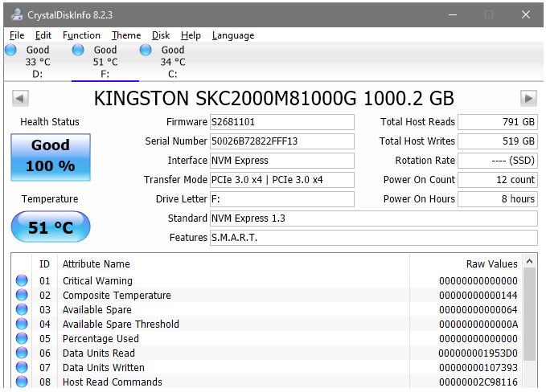Click the Serial Number field
This screenshot has height=392, width=546.
[x=282, y=141]
